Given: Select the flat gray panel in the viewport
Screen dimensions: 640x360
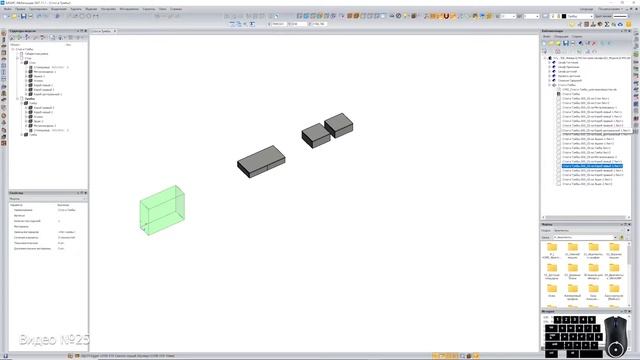Looking at the screenshot, I should click(261, 162).
